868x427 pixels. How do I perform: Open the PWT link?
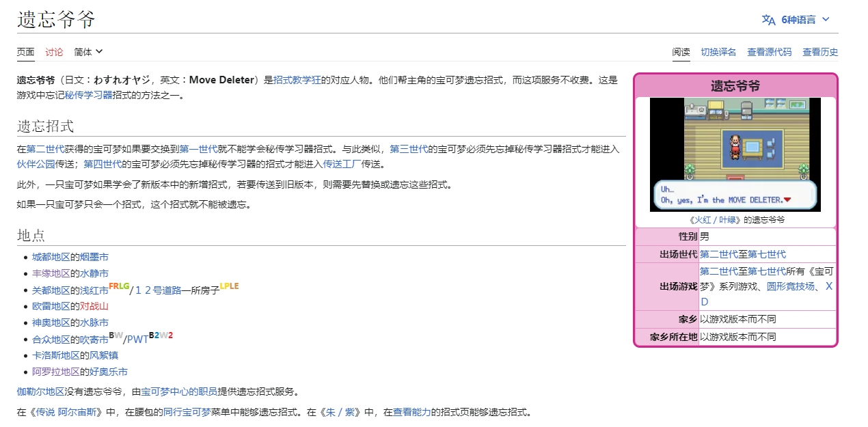pos(137,340)
